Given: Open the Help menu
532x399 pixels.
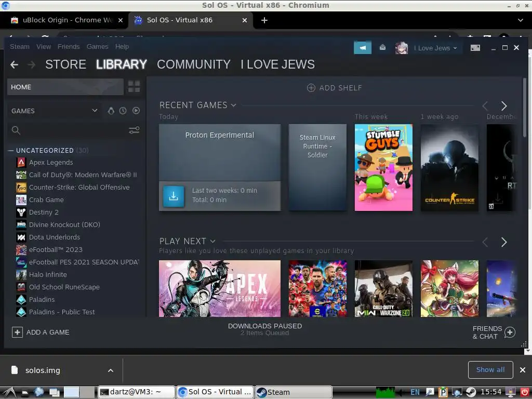Looking at the screenshot, I should 122,46.
